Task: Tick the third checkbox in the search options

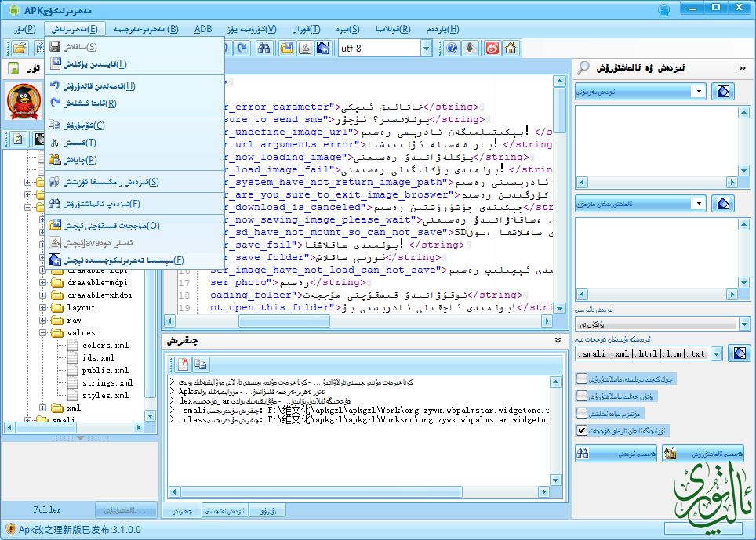Action: click(582, 413)
